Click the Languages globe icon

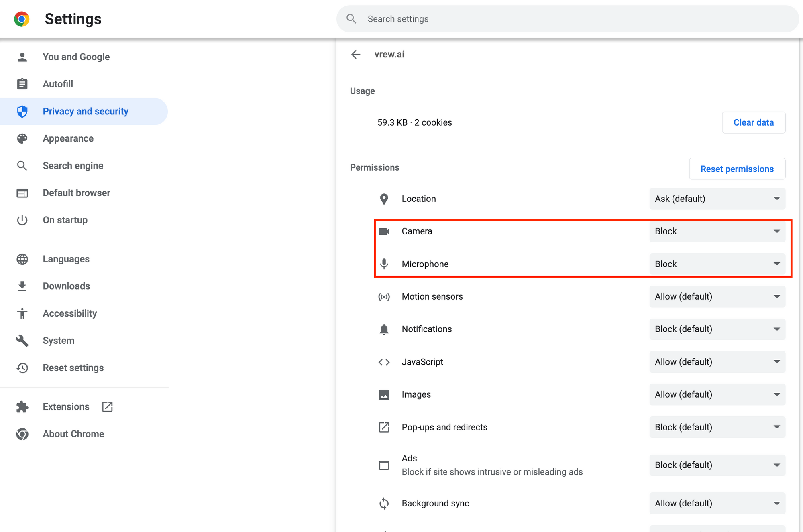22,259
